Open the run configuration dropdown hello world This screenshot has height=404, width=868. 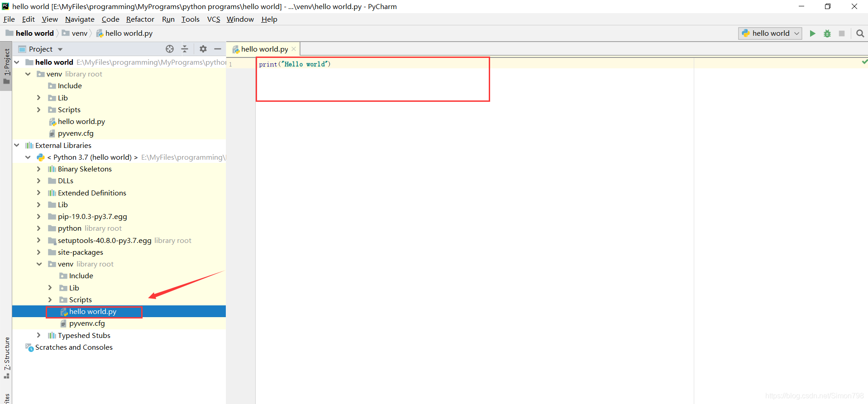pyautogui.click(x=770, y=33)
